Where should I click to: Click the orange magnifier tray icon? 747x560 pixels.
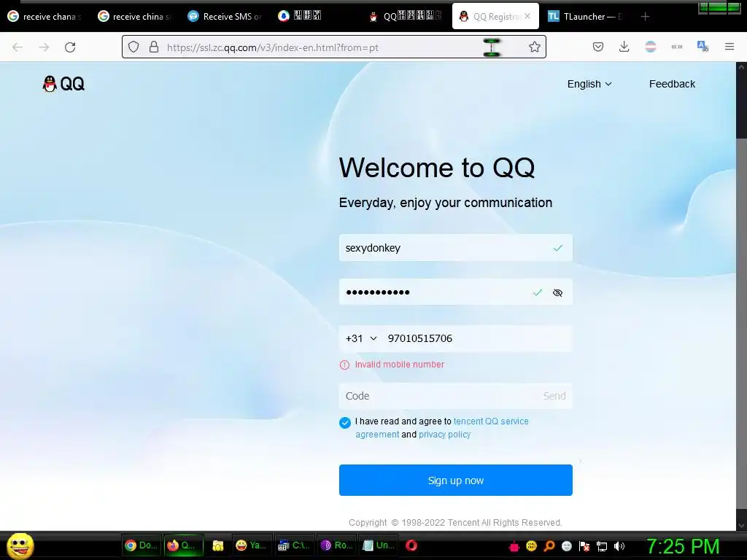coord(549,546)
